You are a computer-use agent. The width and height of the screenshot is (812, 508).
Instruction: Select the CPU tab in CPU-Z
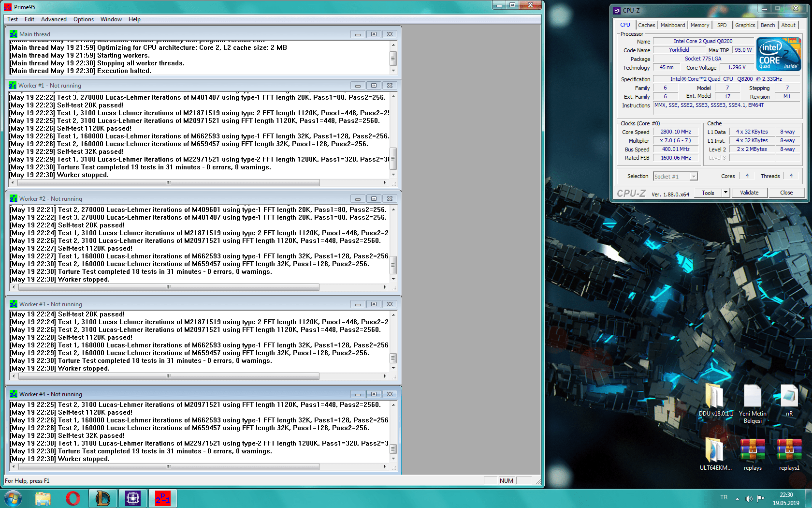pos(625,25)
